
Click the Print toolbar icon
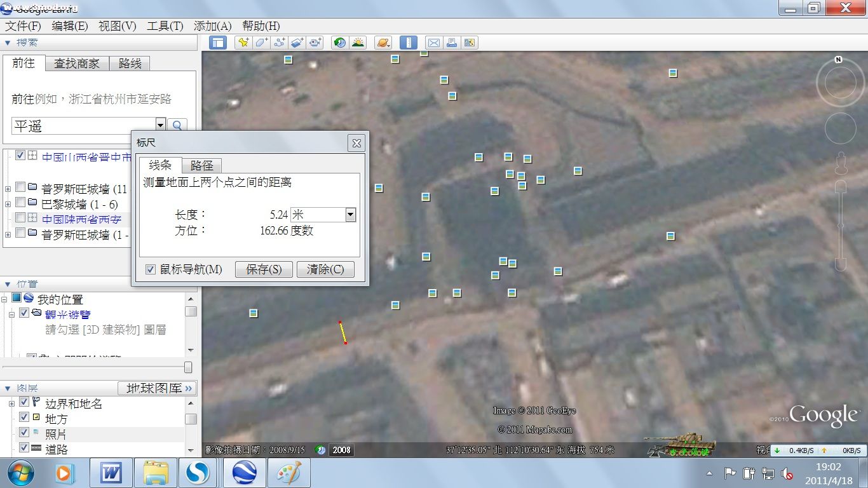[451, 43]
